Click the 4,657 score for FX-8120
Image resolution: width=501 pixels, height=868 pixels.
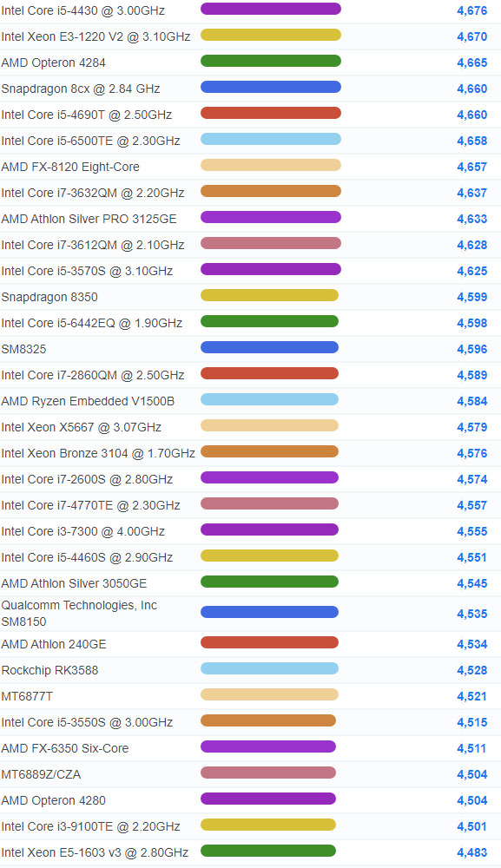pyautogui.click(x=472, y=167)
